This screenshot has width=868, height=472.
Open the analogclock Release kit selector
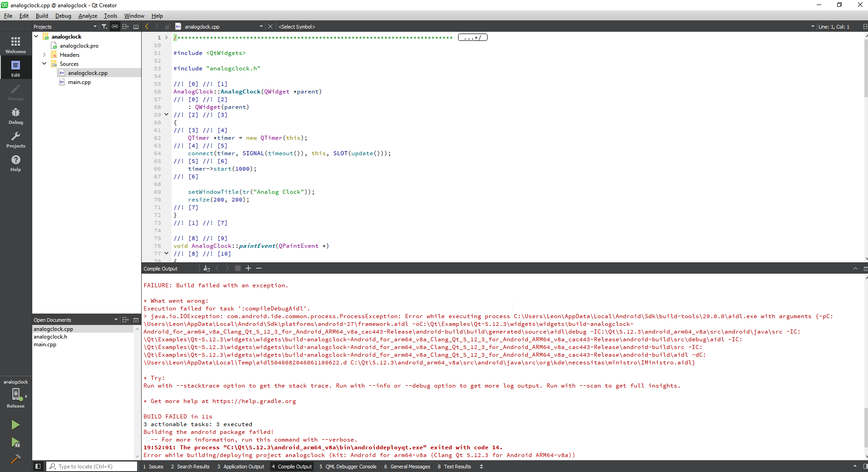[16, 394]
